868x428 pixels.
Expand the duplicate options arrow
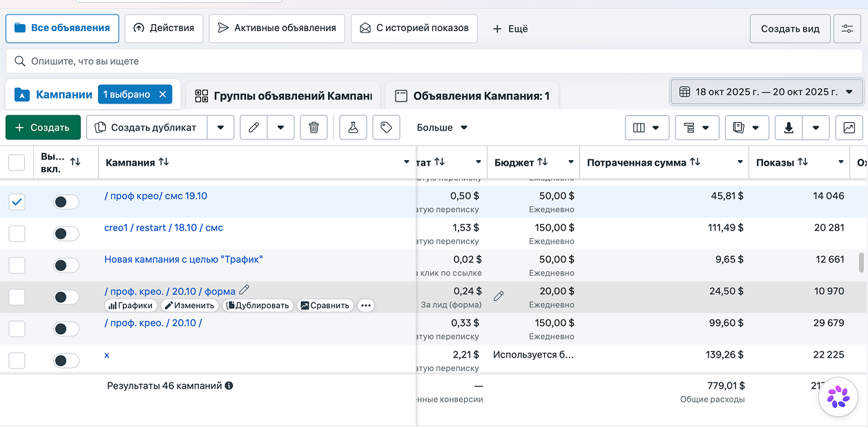coord(221,128)
